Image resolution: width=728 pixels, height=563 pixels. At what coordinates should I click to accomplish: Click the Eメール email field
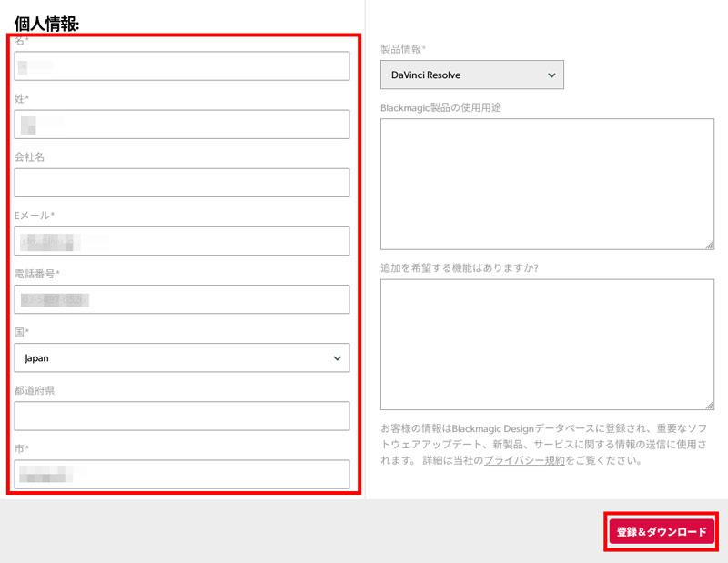(x=181, y=240)
